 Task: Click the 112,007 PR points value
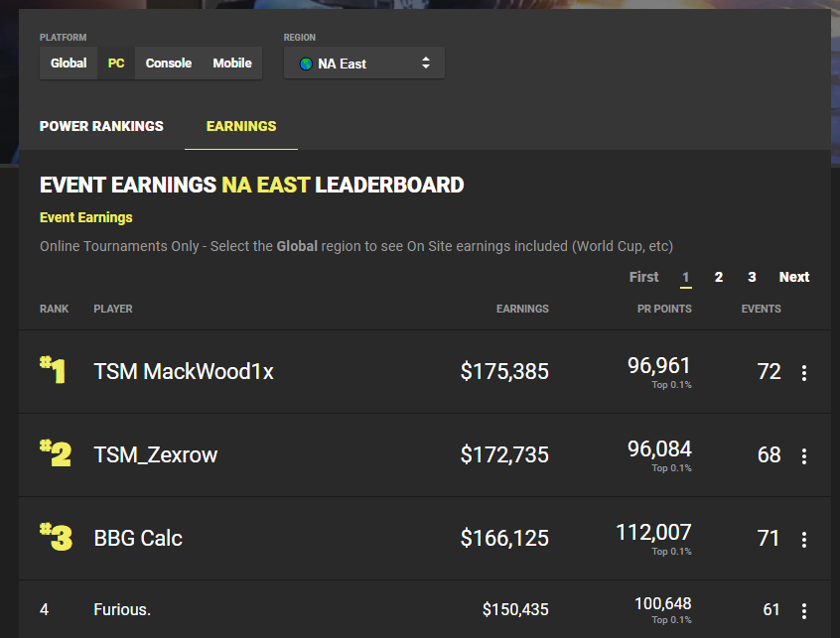point(653,533)
